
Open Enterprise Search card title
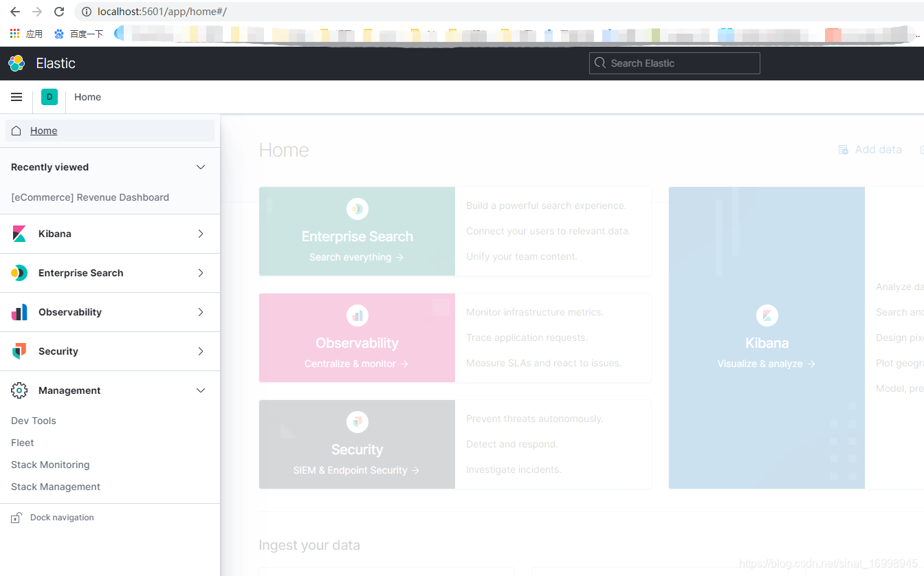[357, 236]
